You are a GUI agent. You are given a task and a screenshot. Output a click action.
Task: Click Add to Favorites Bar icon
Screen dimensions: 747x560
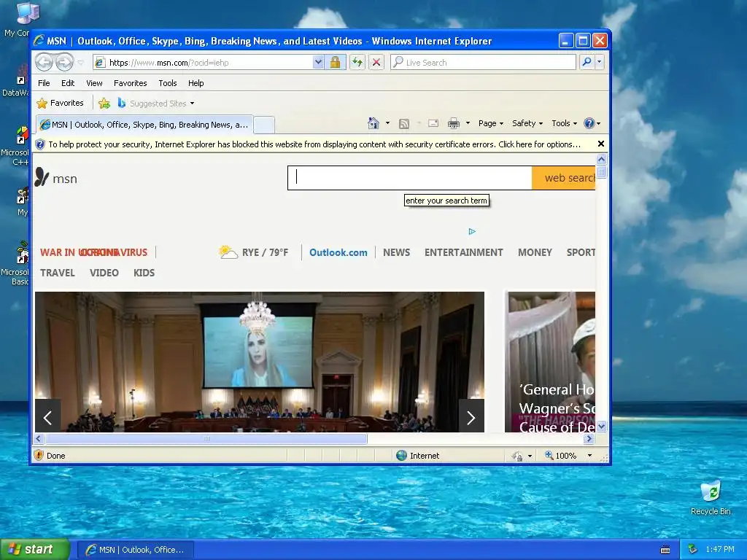(104, 104)
